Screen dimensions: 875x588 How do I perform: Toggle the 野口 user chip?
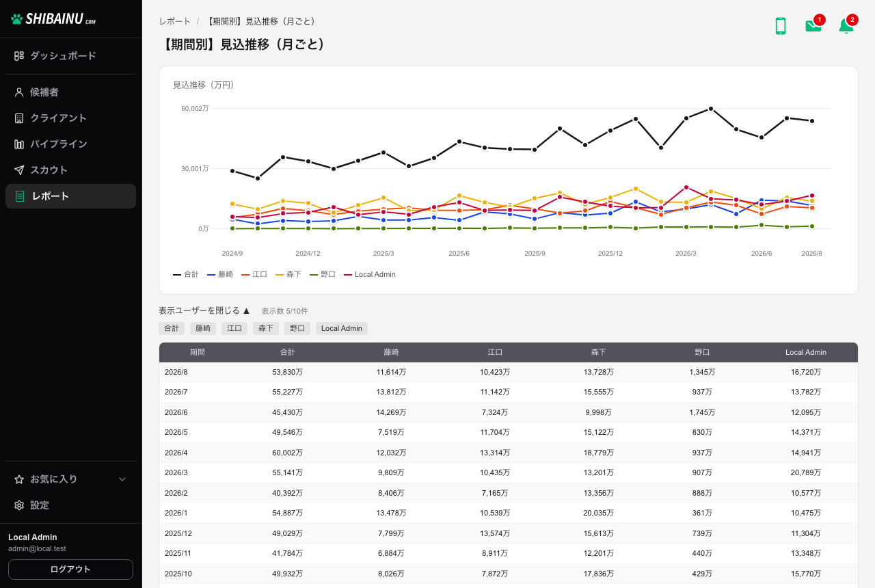click(297, 328)
